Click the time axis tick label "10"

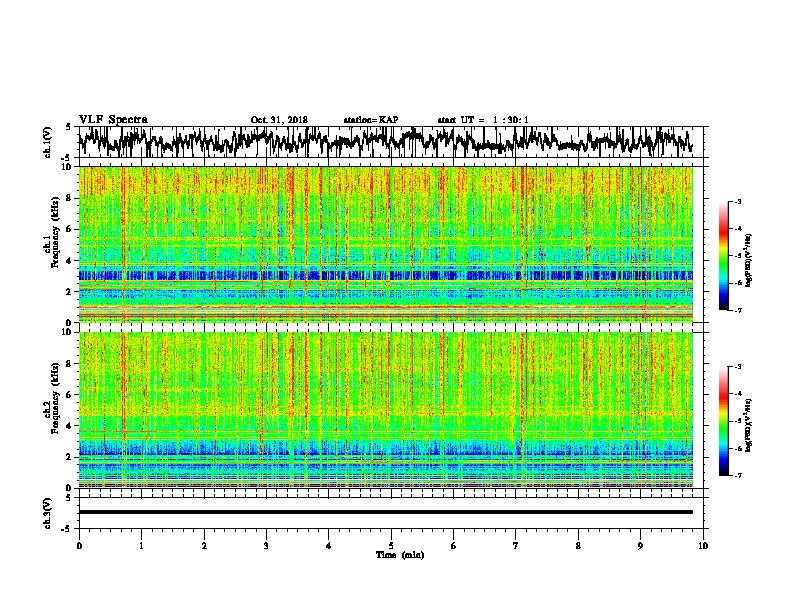coord(703,546)
